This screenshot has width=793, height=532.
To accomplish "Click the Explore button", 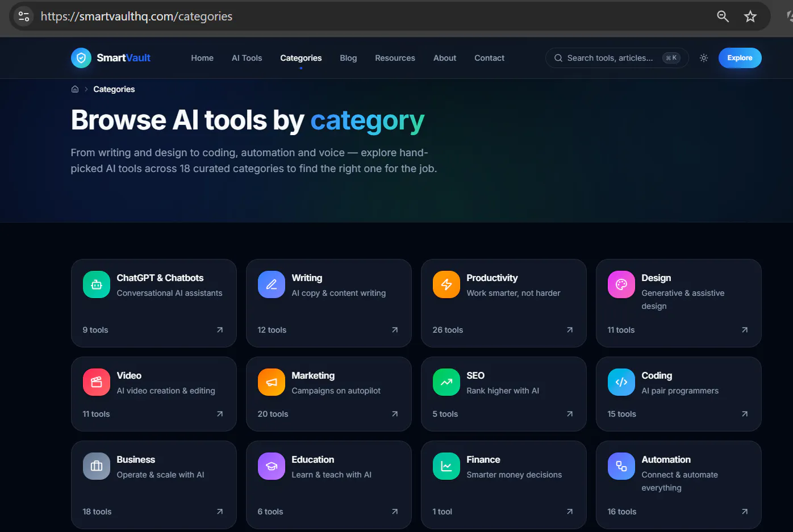I will [740, 58].
